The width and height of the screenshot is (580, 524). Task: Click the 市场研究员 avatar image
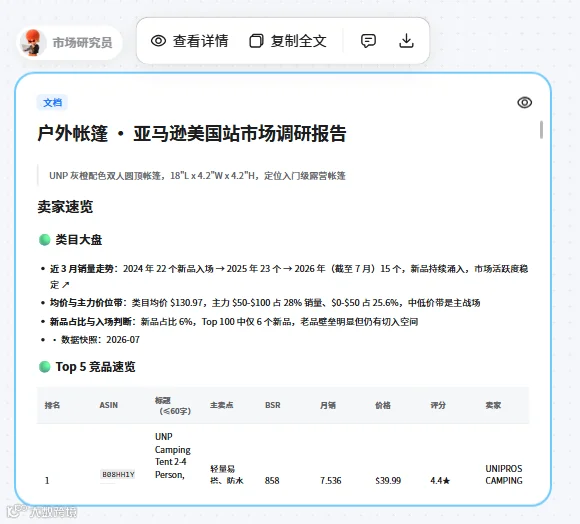coord(33,43)
